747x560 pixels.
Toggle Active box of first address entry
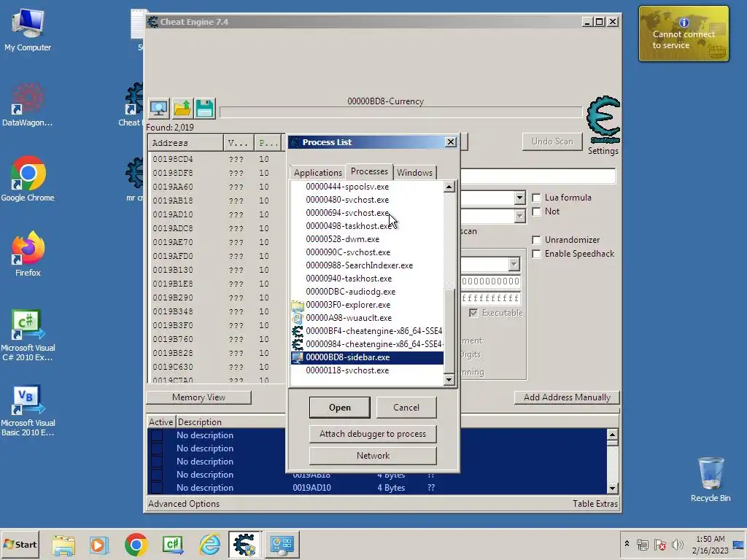click(156, 435)
